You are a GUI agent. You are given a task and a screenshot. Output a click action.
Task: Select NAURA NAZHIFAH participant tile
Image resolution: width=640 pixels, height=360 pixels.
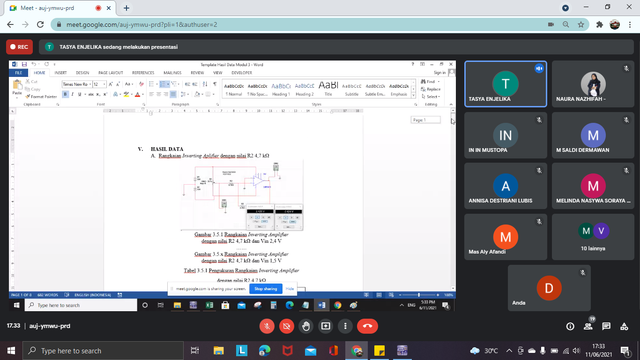(593, 84)
